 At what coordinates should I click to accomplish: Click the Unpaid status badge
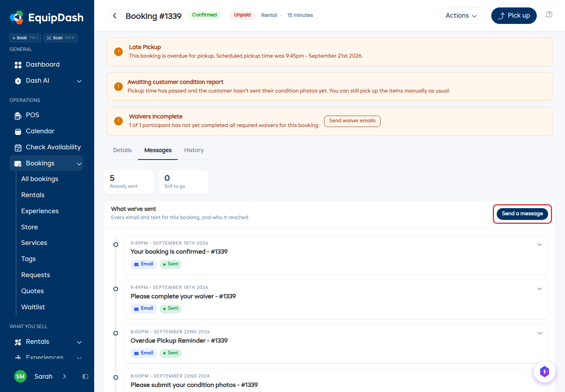click(242, 15)
